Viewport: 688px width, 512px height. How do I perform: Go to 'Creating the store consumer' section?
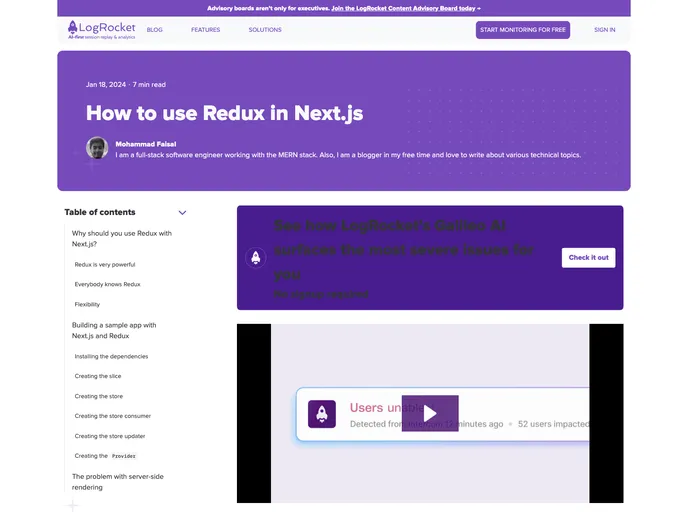[x=113, y=416]
